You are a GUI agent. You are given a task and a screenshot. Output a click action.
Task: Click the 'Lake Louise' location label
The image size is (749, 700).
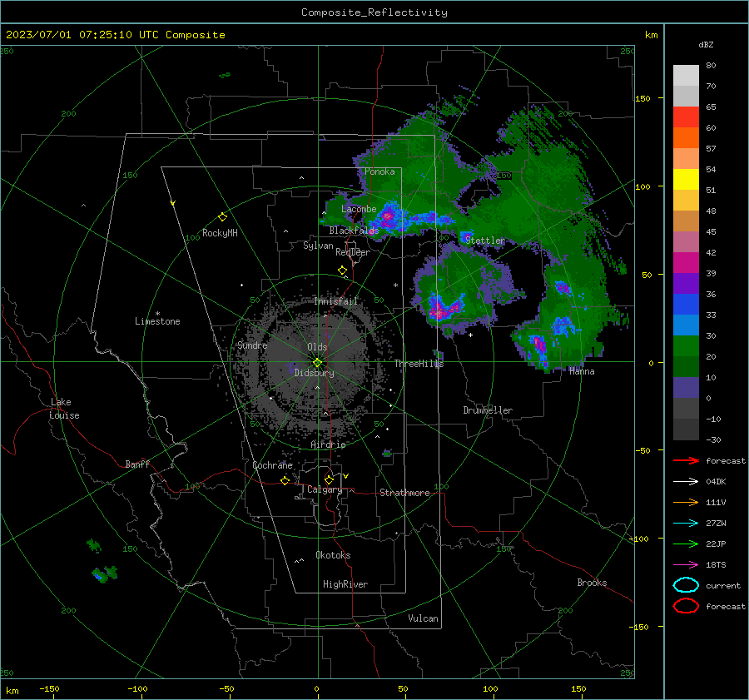click(64, 409)
